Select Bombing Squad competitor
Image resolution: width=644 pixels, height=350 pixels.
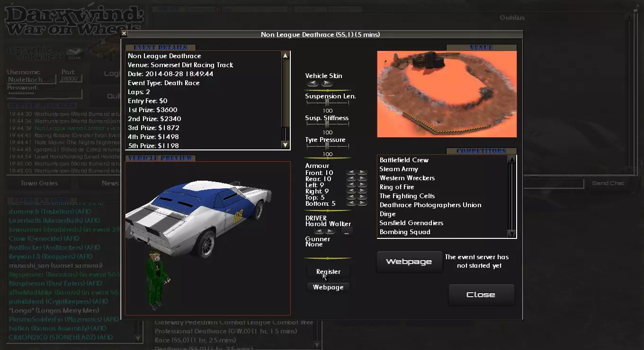(x=405, y=232)
